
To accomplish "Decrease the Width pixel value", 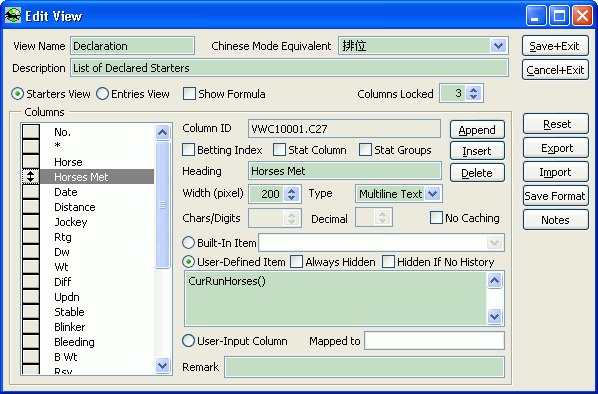I will (x=292, y=197).
